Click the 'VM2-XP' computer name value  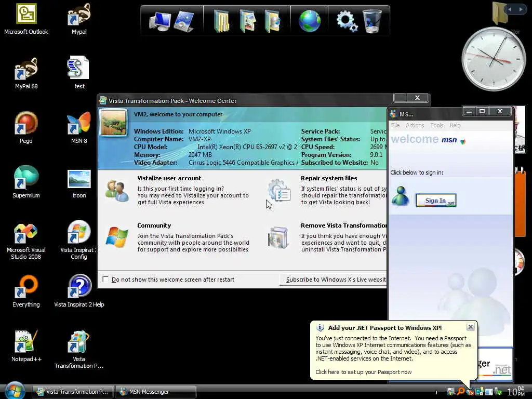pyautogui.click(x=199, y=139)
